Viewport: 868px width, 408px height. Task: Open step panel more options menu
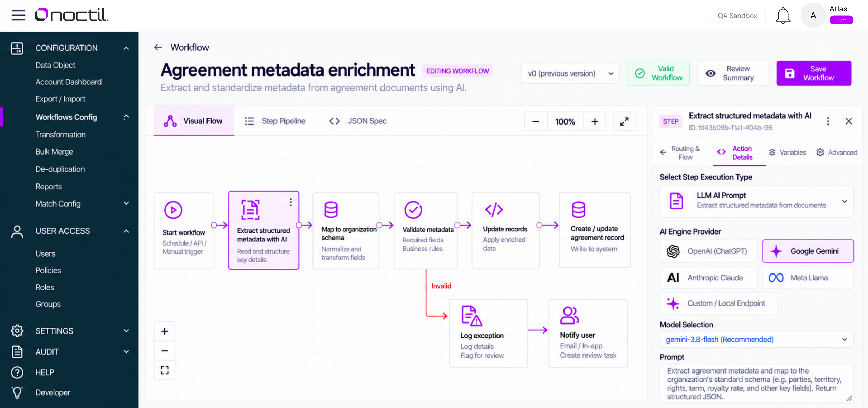(x=828, y=121)
